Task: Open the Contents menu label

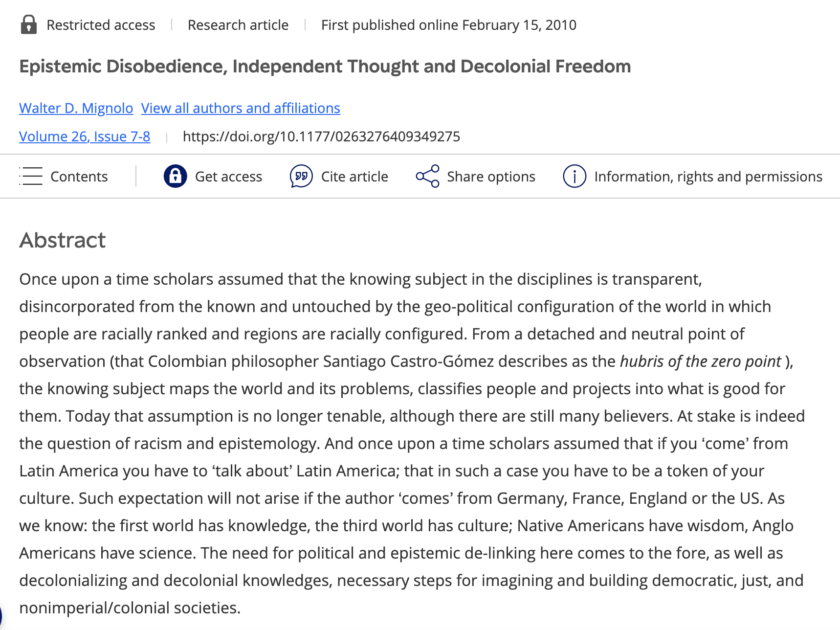Action: (79, 177)
